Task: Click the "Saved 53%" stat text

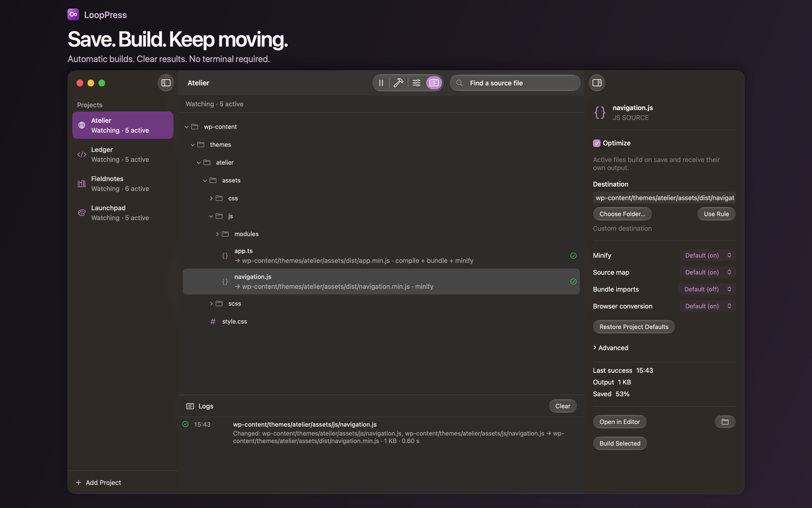Action: click(x=611, y=394)
